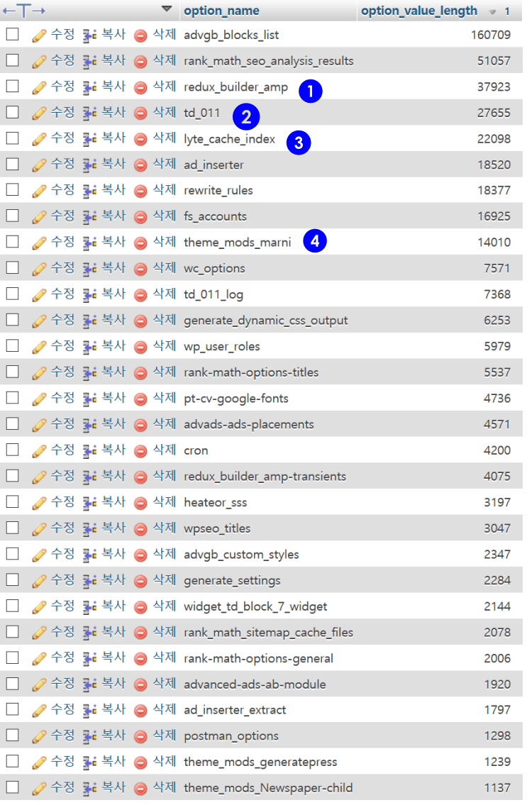Screen dimensions: 532x805
Task: Click the 복사 link for generate_settings
Action: coord(113,581)
